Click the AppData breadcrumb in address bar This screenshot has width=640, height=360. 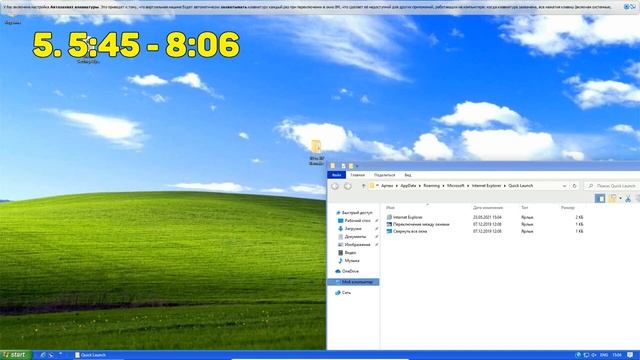coord(408,186)
